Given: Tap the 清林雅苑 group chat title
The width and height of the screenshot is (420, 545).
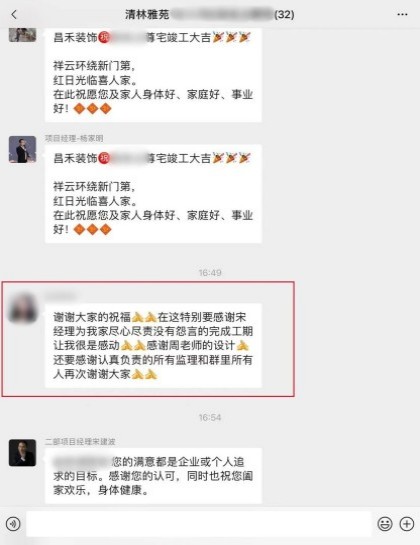Looking at the screenshot, I should (x=147, y=15).
